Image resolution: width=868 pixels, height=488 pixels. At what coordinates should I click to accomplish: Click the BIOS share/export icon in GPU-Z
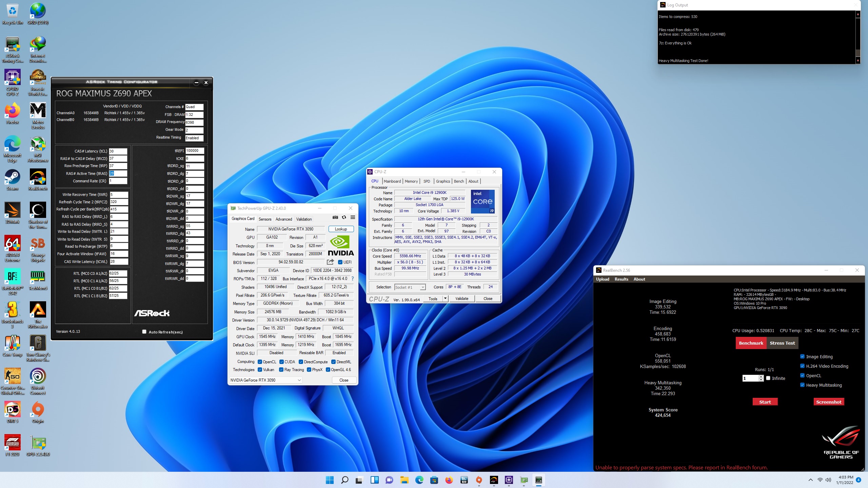(330, 262)
